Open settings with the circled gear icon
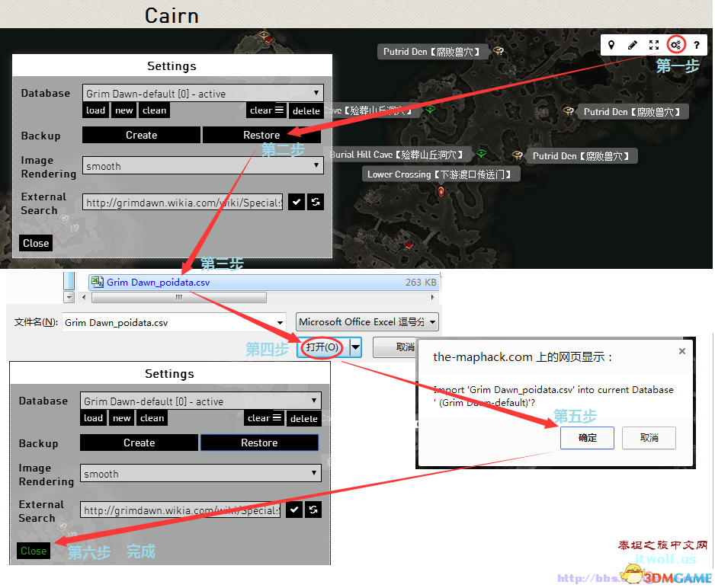Image resolution: width=715 pixels, height=588 pixels. 675,45
